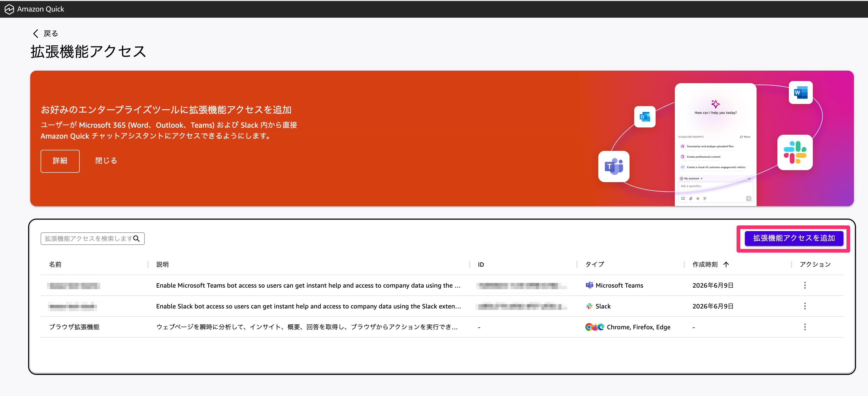Screen dimensions: 868x396
Task: Click the Outlook icon in banner
Action: tap(645, 117)
